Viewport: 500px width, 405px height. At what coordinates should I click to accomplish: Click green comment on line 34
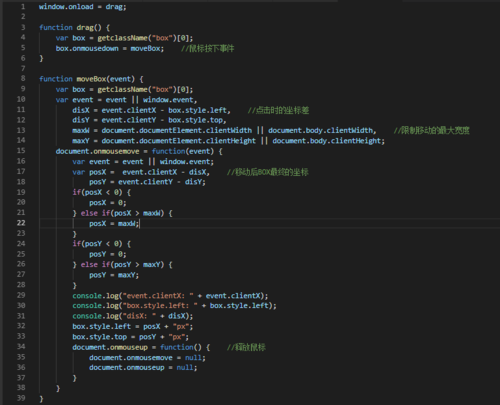coord(246,347)
